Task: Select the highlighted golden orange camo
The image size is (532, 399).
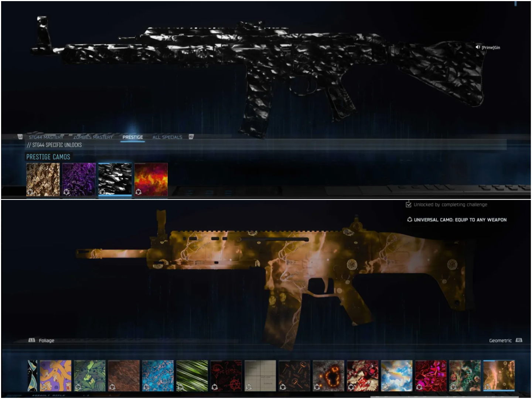Action: [x=499, y=376]
